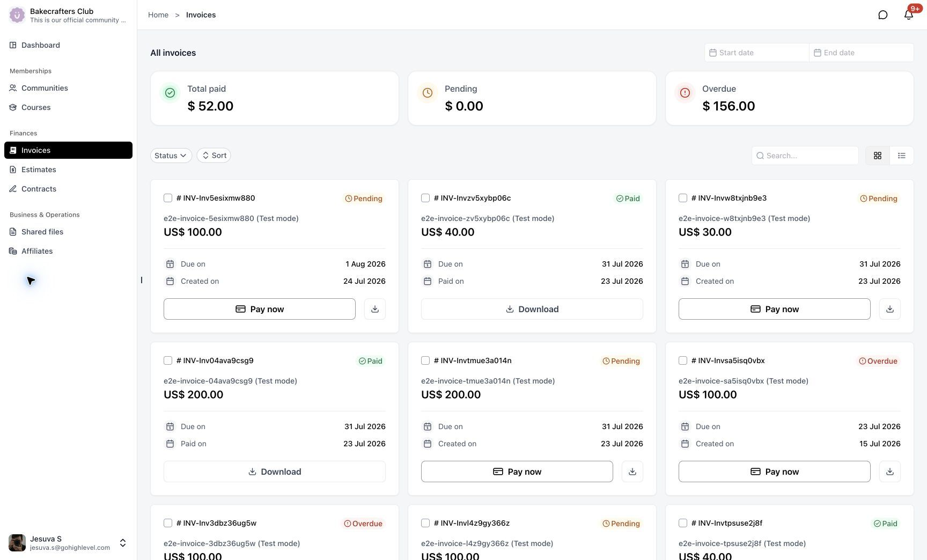Open Courses in the sidebar
This screenshot has height=560, width=927.
(68, 107)
